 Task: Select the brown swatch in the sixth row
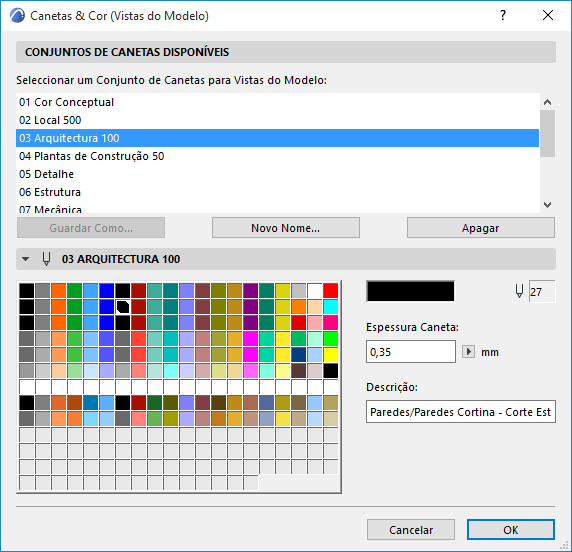(299, 371)
